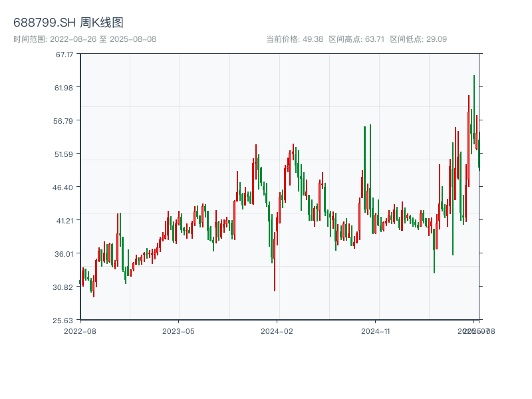The width and height of the screenshot is (532, 399).
Task: Click the 41.21 y-axis price label
Action: [65, 221]
